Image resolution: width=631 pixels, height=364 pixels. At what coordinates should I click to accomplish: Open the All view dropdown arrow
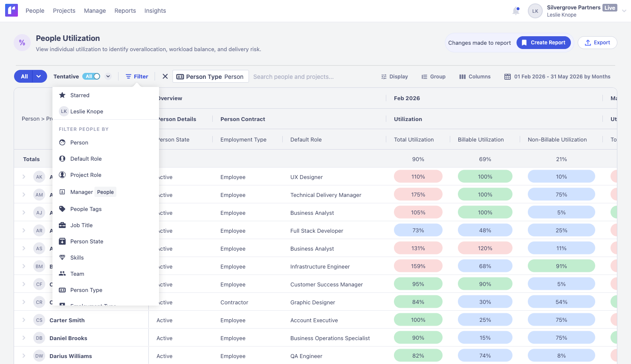click(39, 76)
